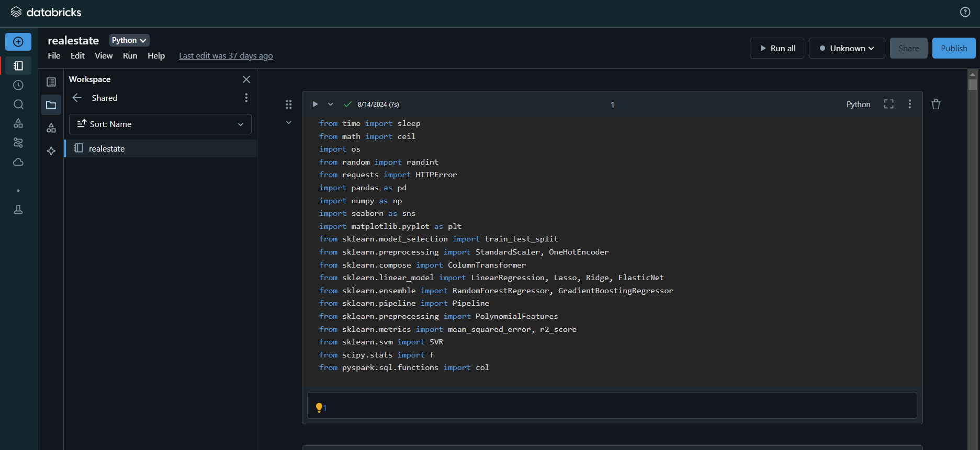Click the Publish button
This screenshot has width=980, height=450.
pos(953,48)
